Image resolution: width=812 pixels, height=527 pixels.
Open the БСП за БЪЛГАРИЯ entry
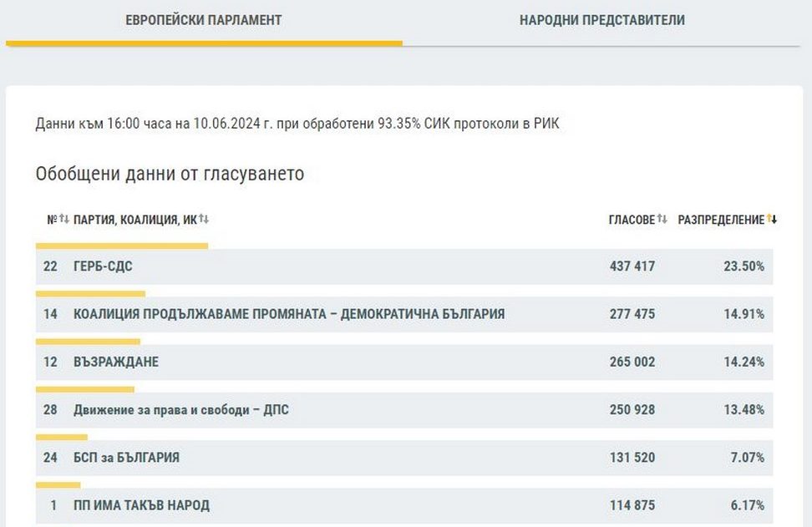tap(126, 458)
